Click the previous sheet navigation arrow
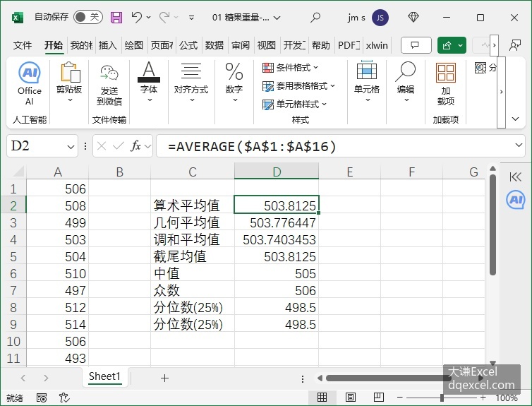Image resolution: width=532 pixels, height=406 pixels. click(x=23, y=378)
